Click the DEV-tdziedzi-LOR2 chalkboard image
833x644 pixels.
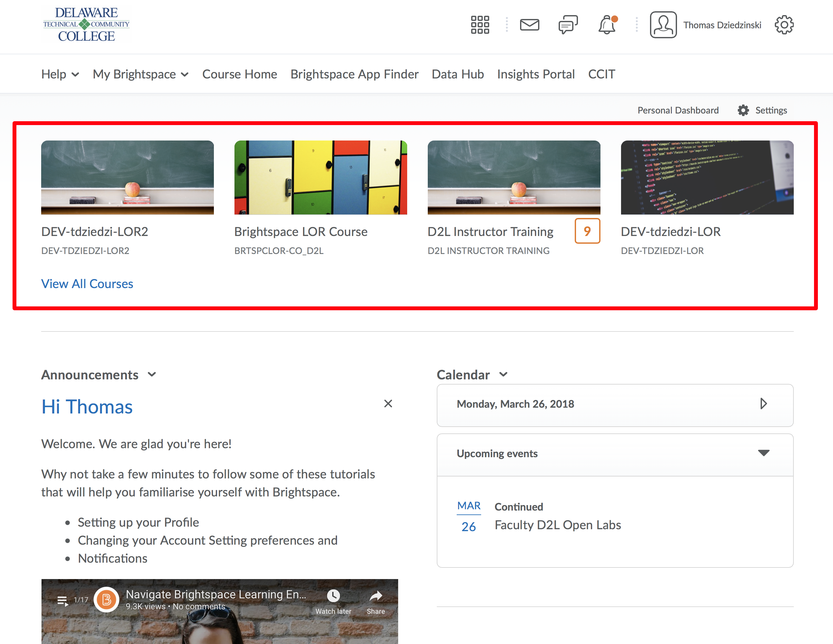127,177
